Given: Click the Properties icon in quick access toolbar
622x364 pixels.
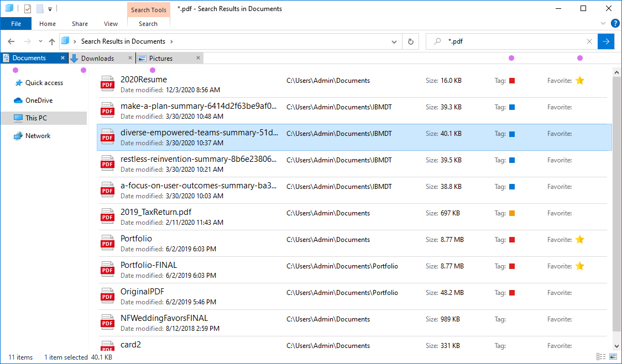Looking at the screenshot, I should (x=28, y=9).
